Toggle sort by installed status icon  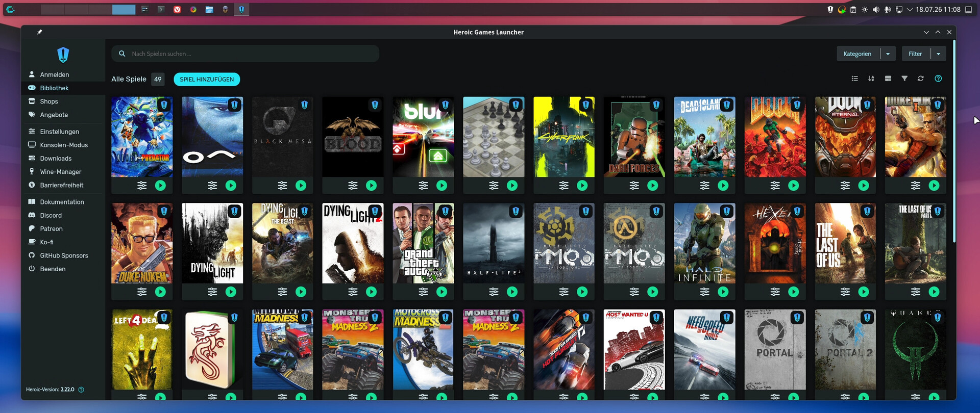[888, 79]
